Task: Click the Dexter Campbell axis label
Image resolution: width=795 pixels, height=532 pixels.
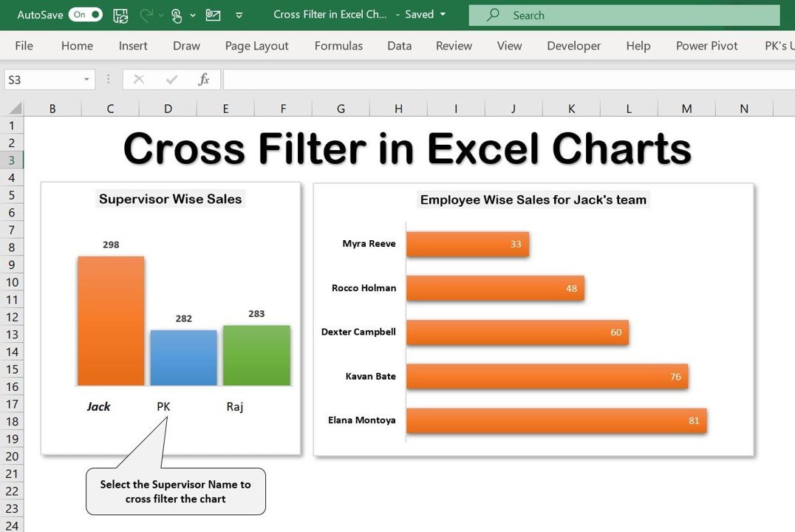Action: point(358,332)
